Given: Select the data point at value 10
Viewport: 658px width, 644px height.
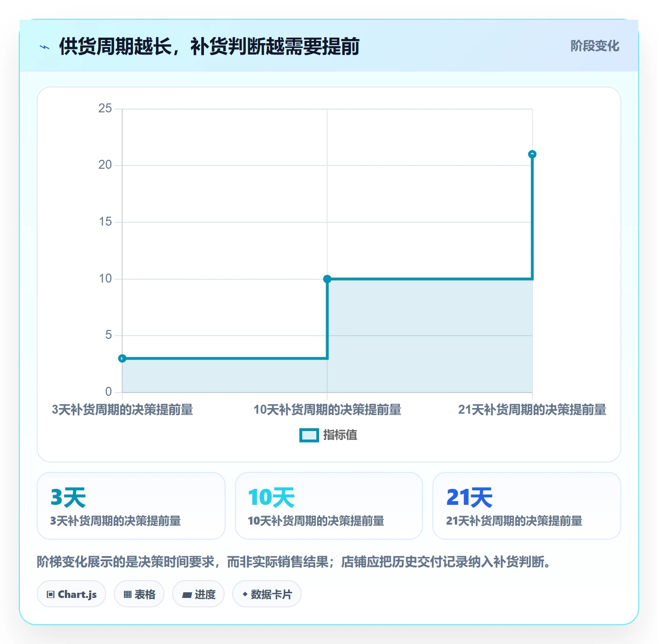Looking at the screenshot, I should tap(327, 279).
